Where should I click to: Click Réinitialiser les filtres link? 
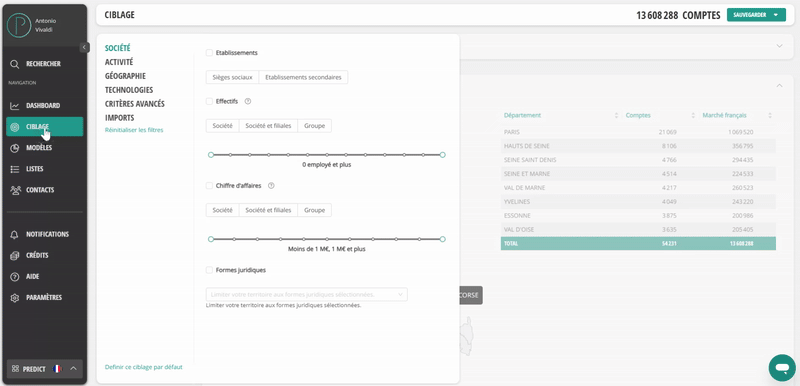tap(134, 131)
